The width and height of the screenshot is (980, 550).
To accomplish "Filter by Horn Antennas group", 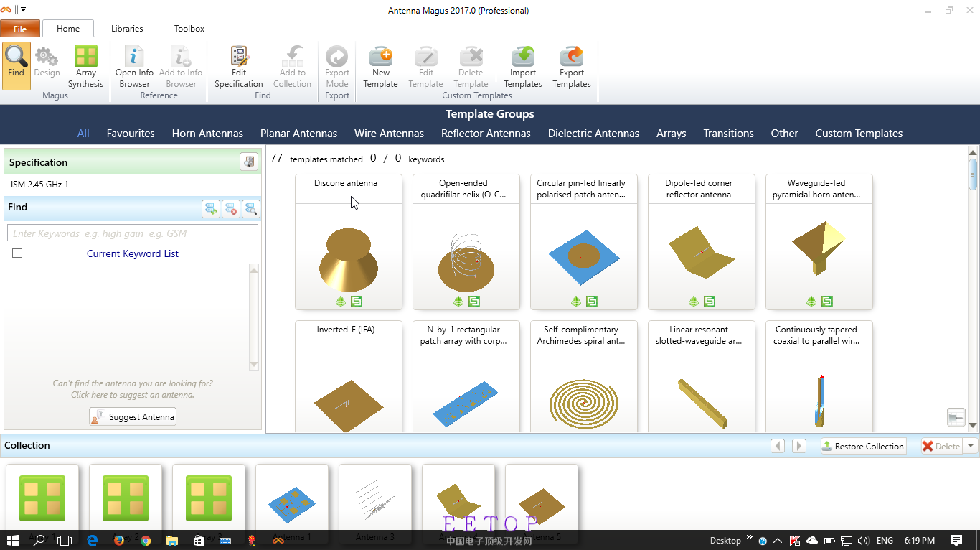I will tap(207, 134).
